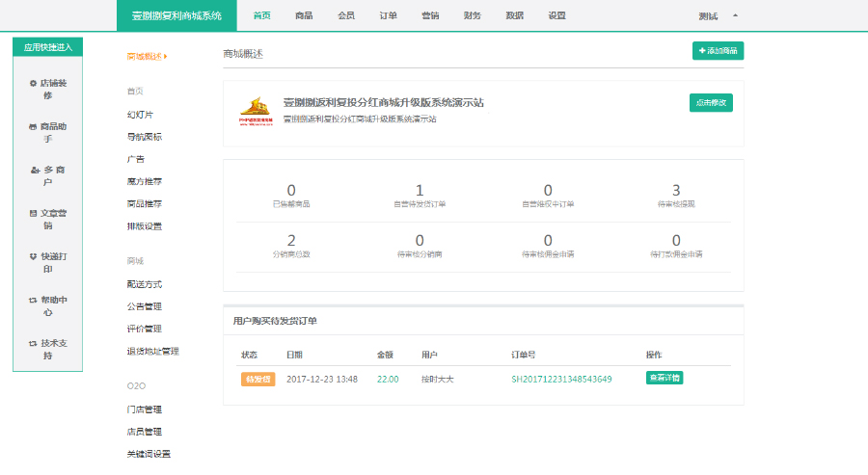Open the 营销 top menu tab
Viewport: 868px width, 475px height.
430,15
